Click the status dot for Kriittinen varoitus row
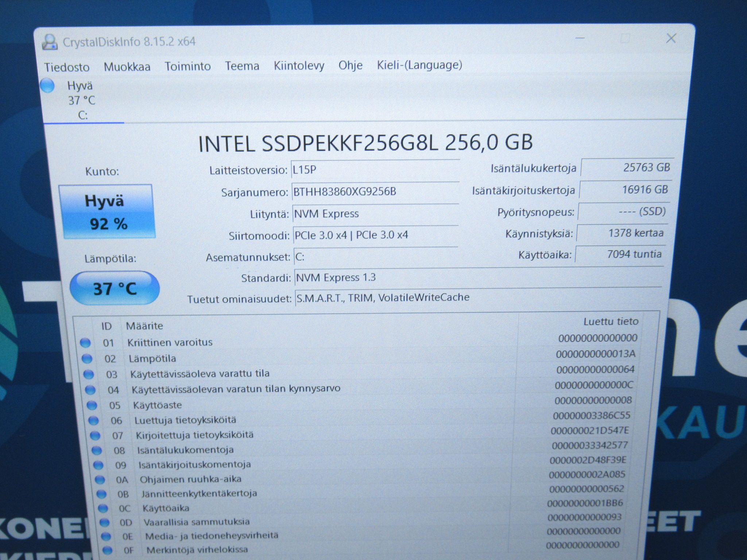 click(x=85, y=343)
